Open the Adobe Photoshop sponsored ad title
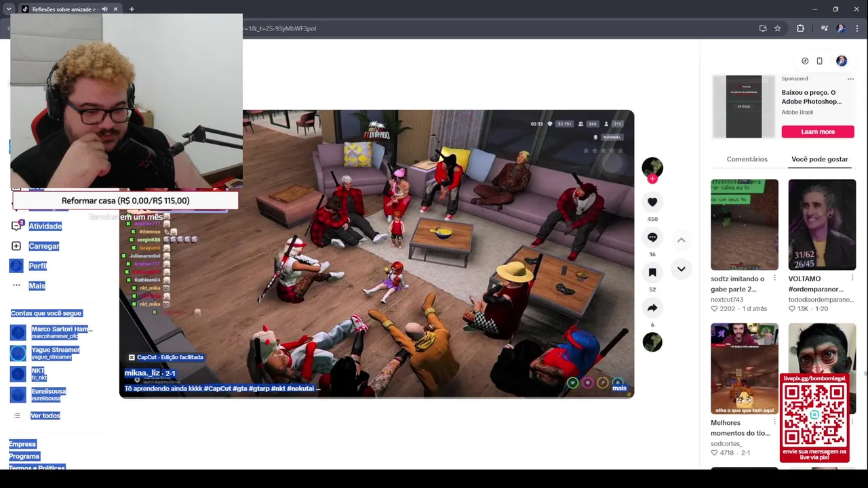868x488 pixels. click(812, 97)
